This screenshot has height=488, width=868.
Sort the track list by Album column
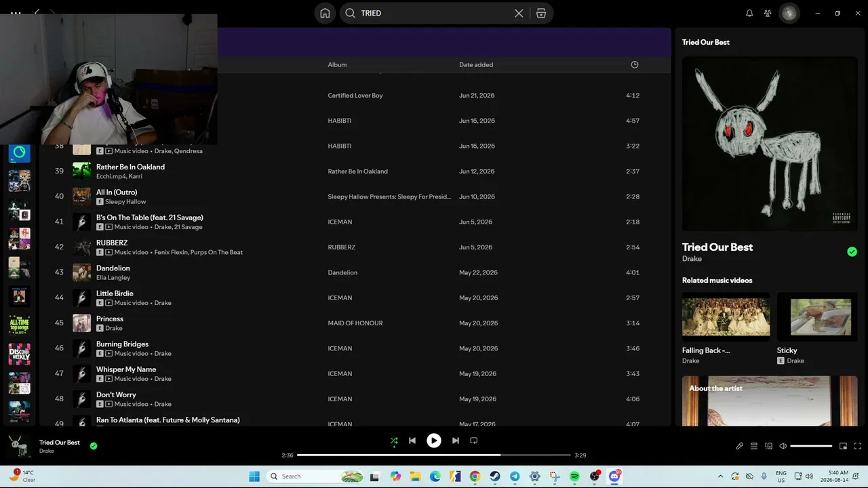(337, 64)
